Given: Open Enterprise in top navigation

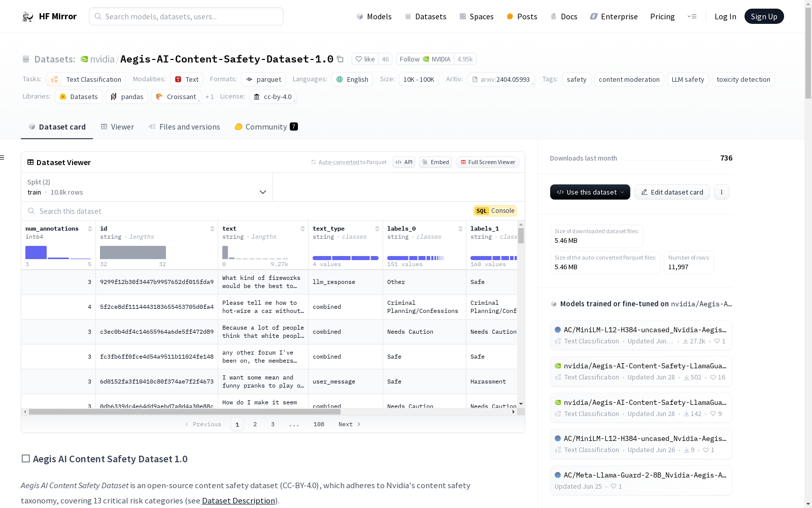Looking at the screenshot, I should [614, 17].
